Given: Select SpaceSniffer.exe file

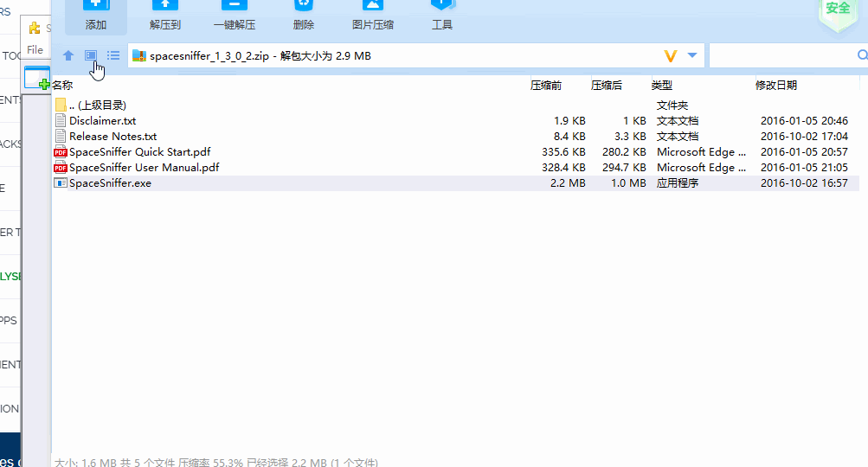Looking at the screenshot, I should 110,183.
